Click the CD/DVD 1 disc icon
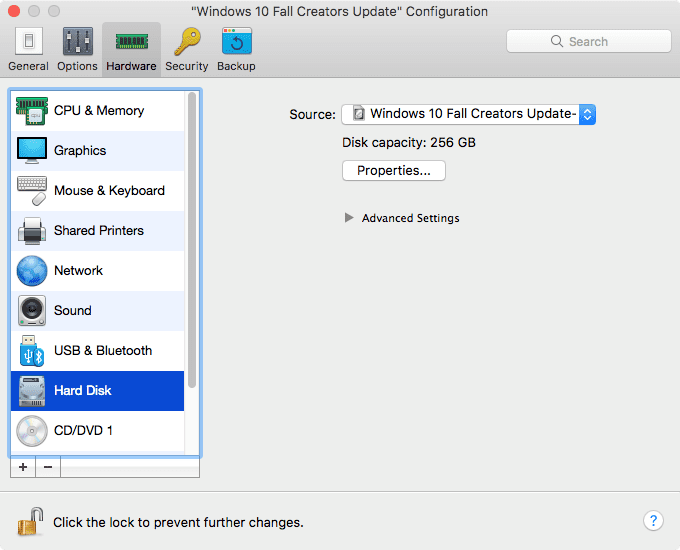This screenshot has width=680, height=550. click(x=32, y=431)
